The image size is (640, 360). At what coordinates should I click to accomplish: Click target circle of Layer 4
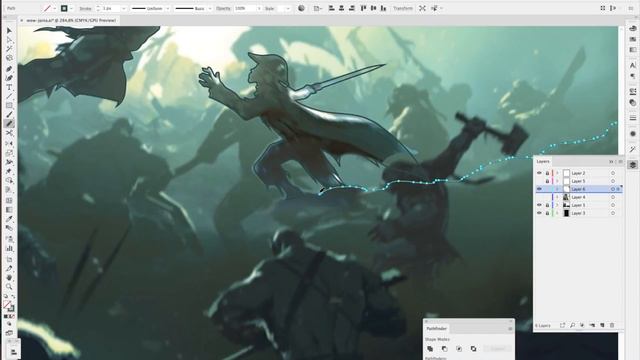point(613,197)
